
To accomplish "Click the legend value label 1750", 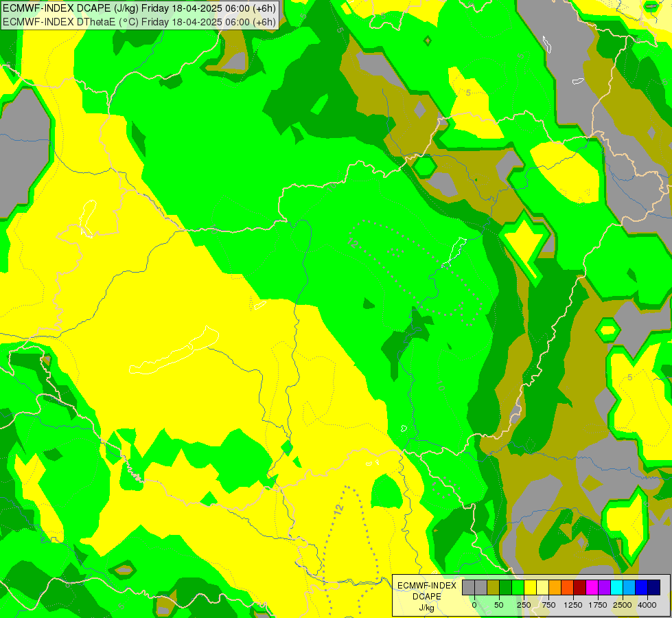I will (598, 605).
